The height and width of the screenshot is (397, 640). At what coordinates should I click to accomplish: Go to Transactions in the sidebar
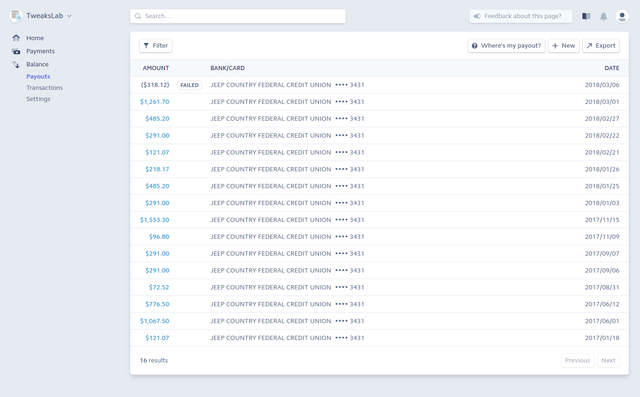pos(44,88)
